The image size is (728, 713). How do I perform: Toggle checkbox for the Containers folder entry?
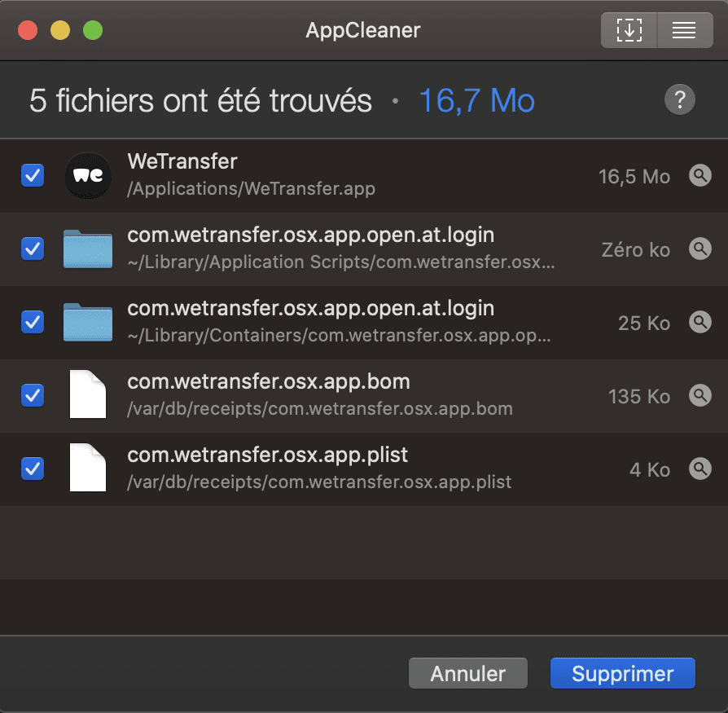(x=33, y=323)
